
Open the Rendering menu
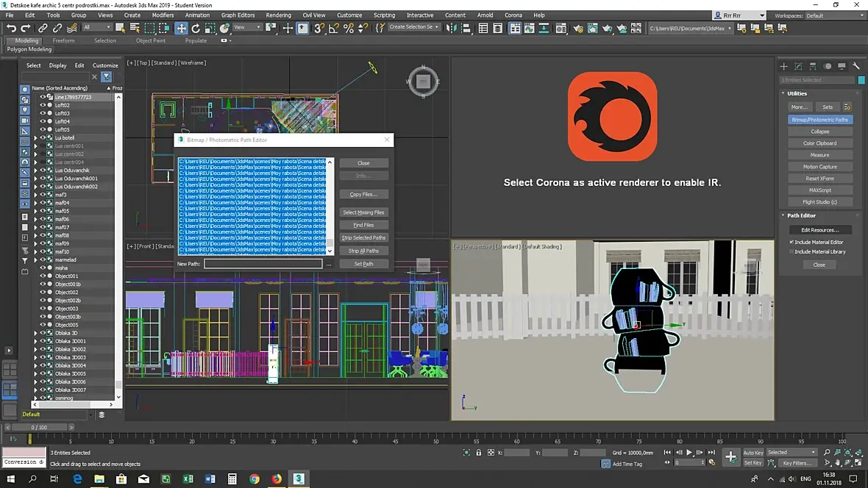pos(278,15)
